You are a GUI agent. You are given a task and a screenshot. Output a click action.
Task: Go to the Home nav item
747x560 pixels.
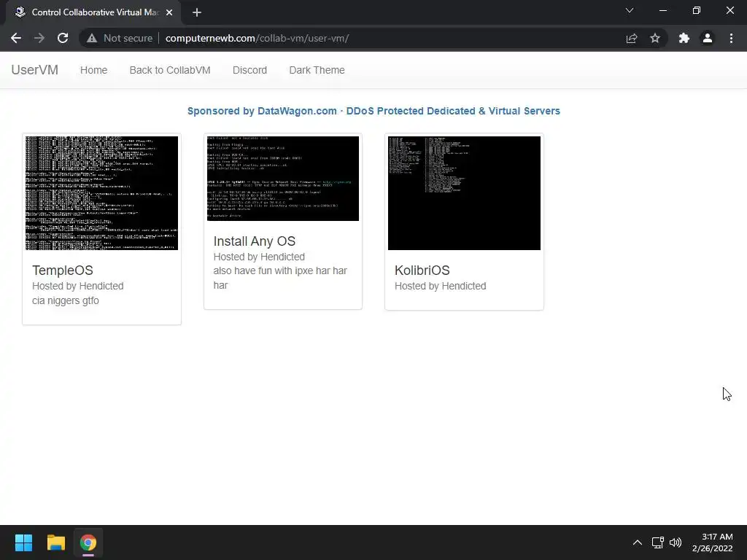[x=94, y=70]
